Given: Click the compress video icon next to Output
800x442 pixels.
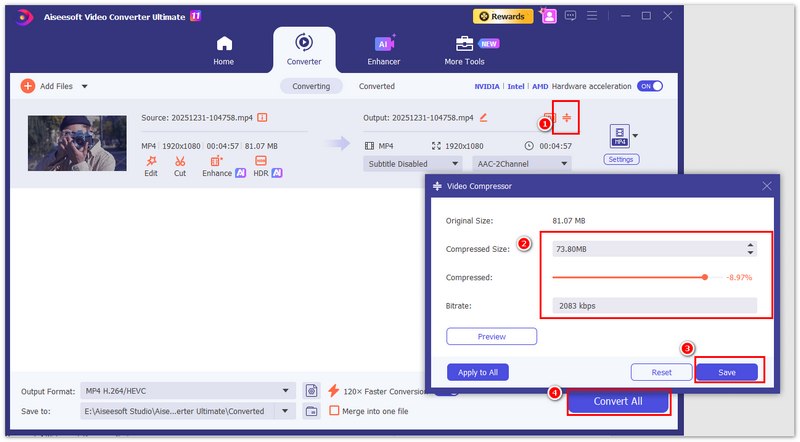Looking at the screenshot, I should (x=567, y=118).
